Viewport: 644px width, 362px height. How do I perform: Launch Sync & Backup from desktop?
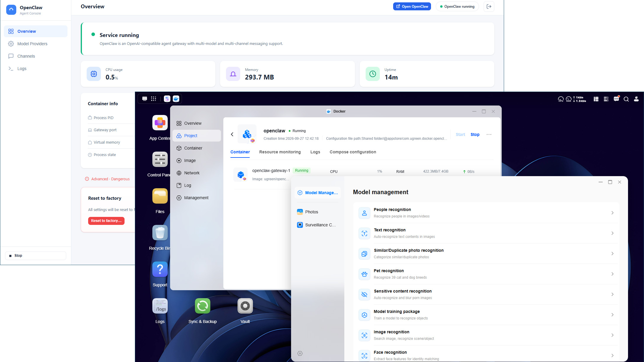(202, 306)
